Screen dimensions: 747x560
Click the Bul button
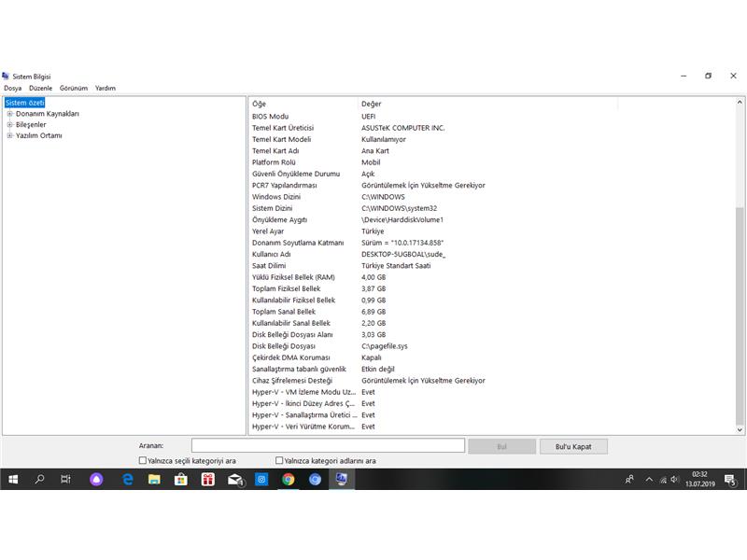click(501, 446)
